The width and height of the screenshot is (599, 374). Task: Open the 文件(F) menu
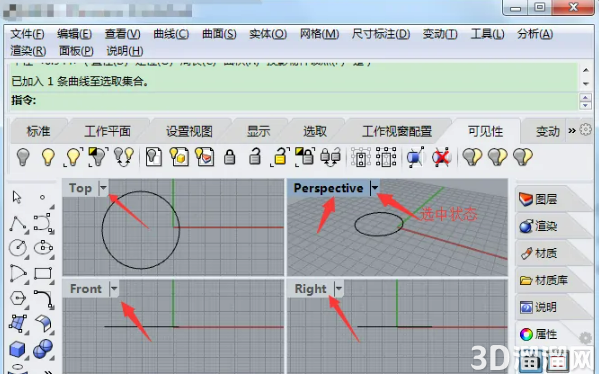27,34
